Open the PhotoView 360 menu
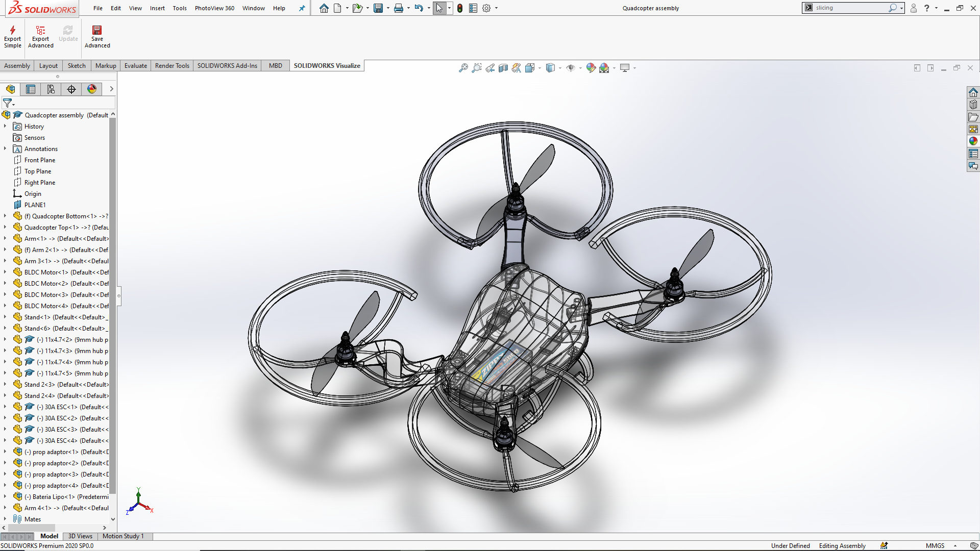The width and height of the screenshot is (980, 551). click(x=214, y=8)
